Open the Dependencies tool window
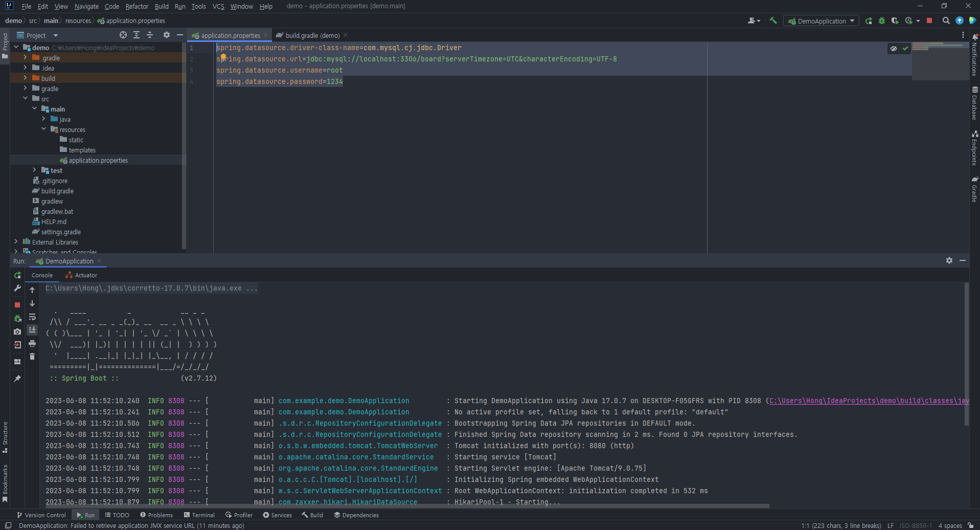 point(356,515)
